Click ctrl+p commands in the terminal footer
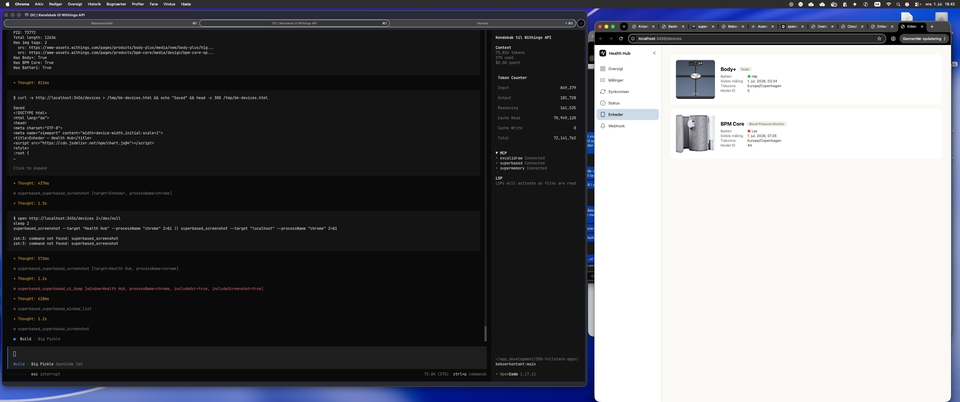This screenshot has height=402, width=960. point(470,374)
